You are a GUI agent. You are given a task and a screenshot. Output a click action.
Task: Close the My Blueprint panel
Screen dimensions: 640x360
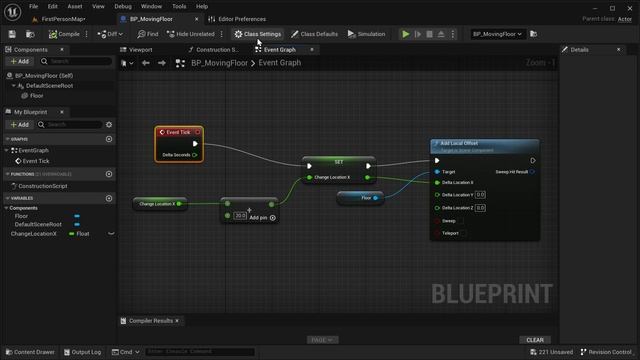pyautogui.click(x=62, y=112)
